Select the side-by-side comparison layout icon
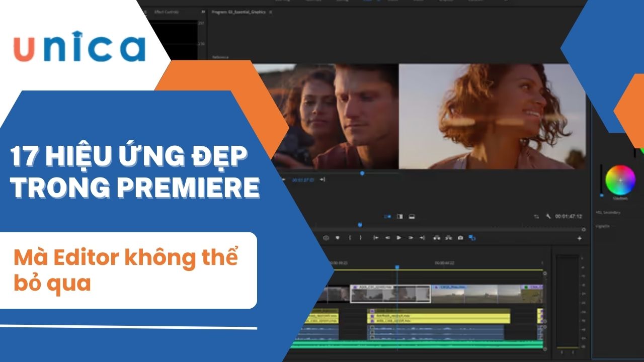This screenshot has width=644, height=362. (387, 216)
